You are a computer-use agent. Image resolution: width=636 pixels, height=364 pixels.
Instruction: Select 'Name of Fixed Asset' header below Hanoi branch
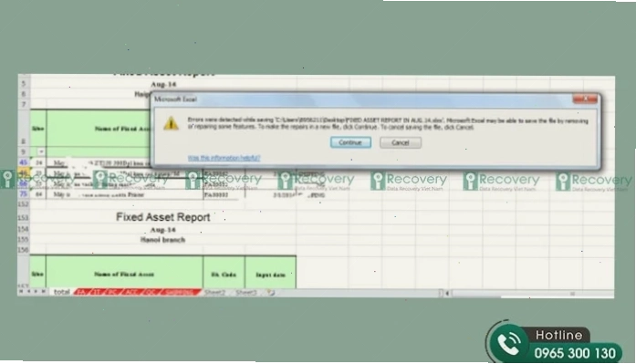(x=124, y=274)
